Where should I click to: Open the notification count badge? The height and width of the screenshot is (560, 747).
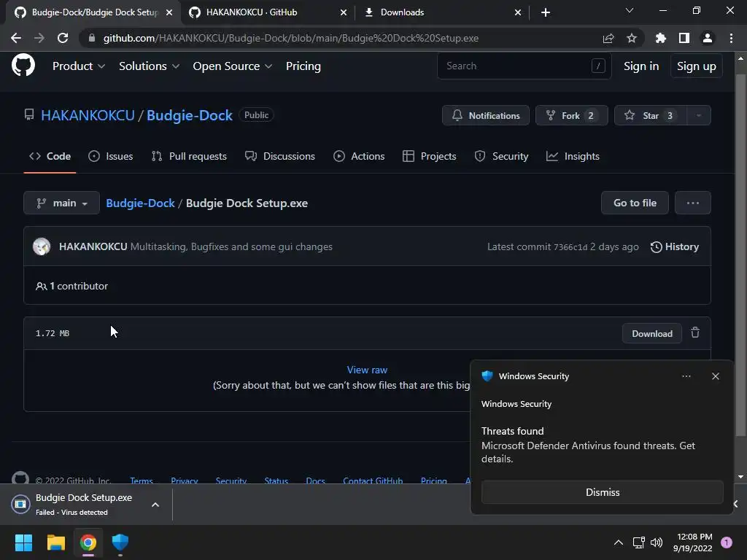pyautogui.click(x=726, y=542)
